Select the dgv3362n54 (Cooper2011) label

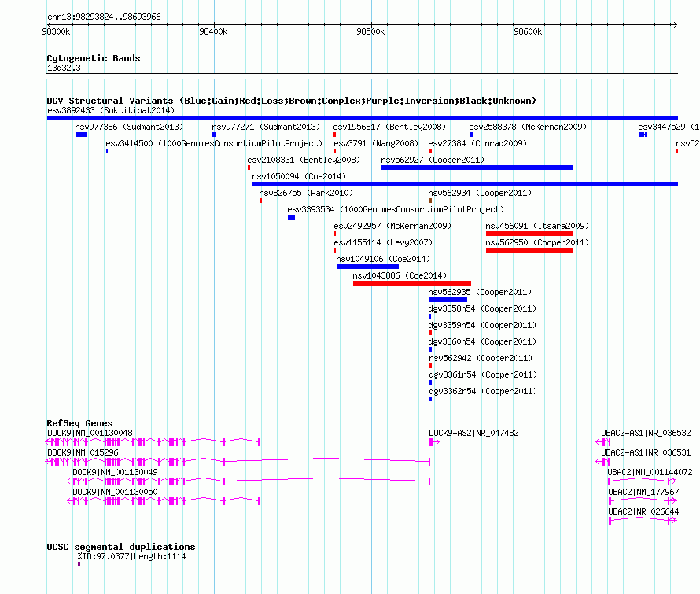click(x=483, y=391)
